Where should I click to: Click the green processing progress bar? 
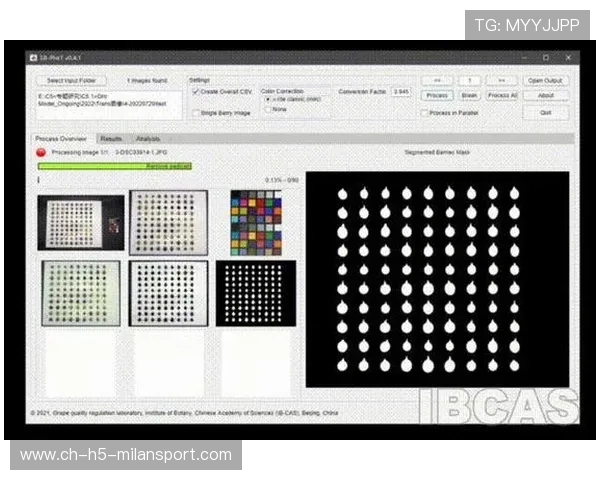coord(114,166)
